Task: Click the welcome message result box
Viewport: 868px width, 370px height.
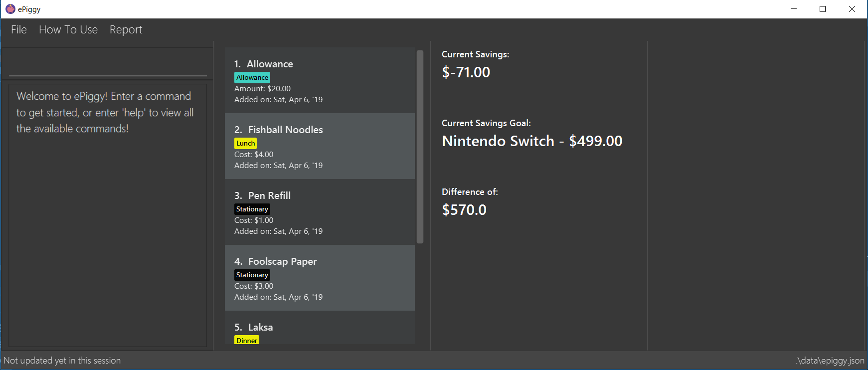Action: click(108, 215)
